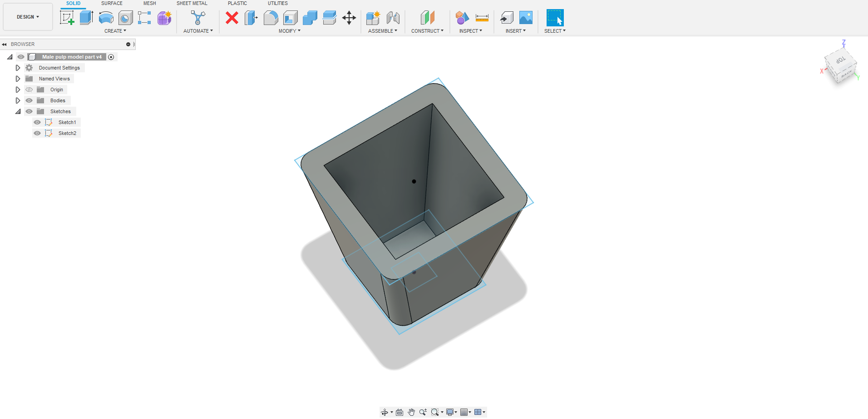Collapse the Browser panel with double arrows
Screen dimensions: 868x419
pos(4,44)
